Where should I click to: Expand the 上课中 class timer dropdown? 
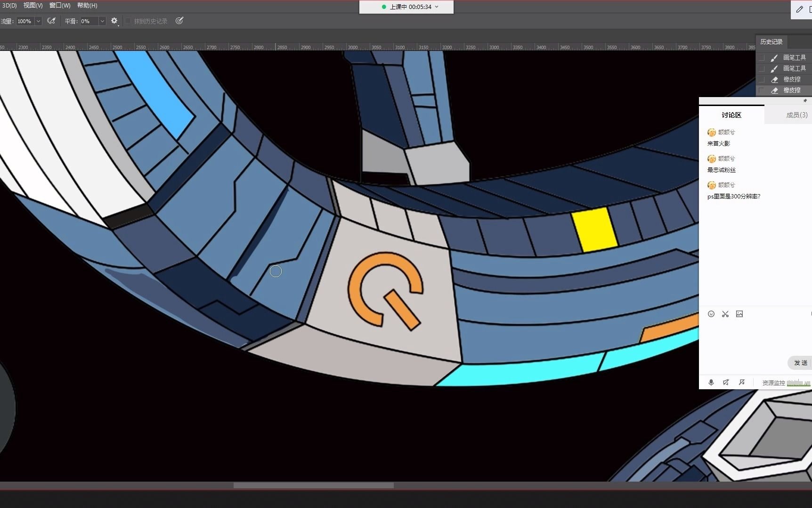(437, 7)
